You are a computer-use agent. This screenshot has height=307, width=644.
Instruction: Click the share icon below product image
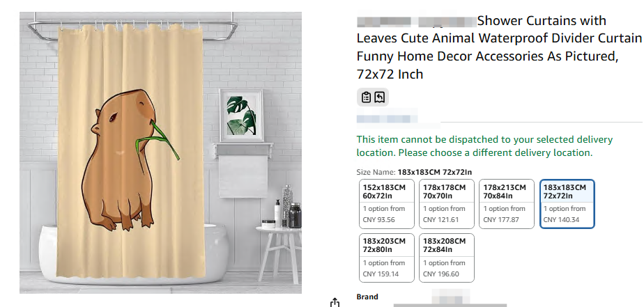(335, 302)
